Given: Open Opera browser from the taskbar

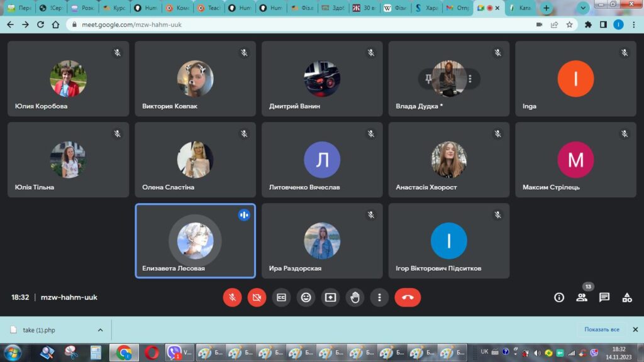Looking at the screenshot, I should pos(152,353).
